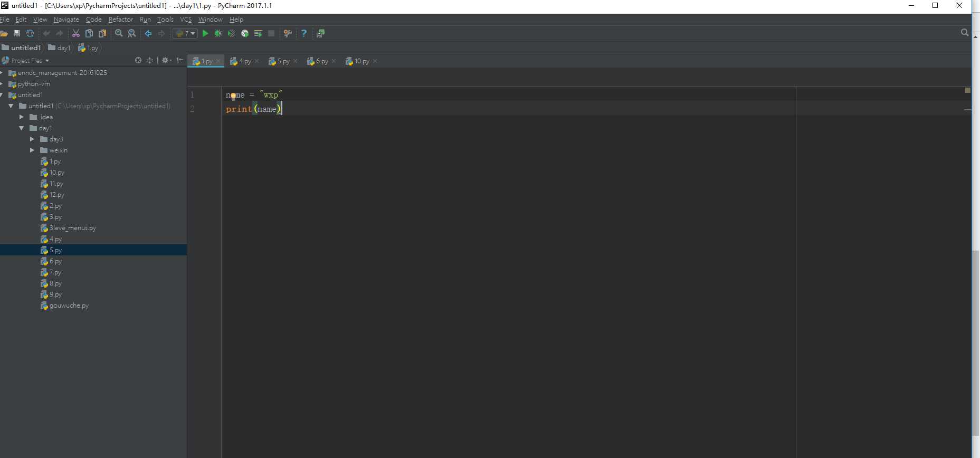980x458 pixels.
Task: Open the File menu
Action: [x=5, y=20]
